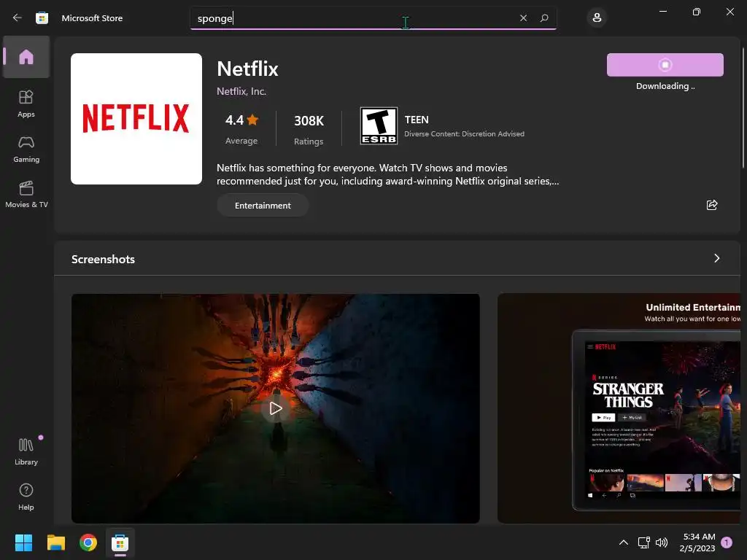Share the Netflix app page
This screenshot has height=560, width=747.
point(712,205)
